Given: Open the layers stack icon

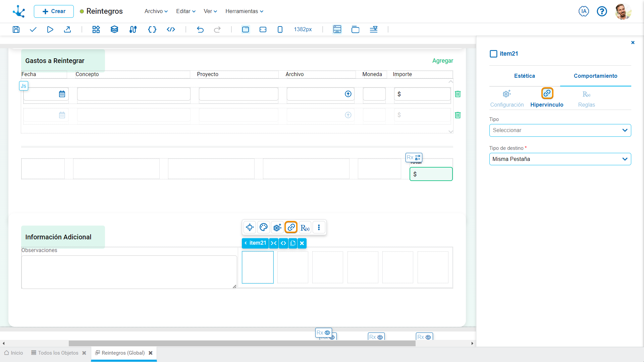Looking at the screenshot, I should coord(114,29).
